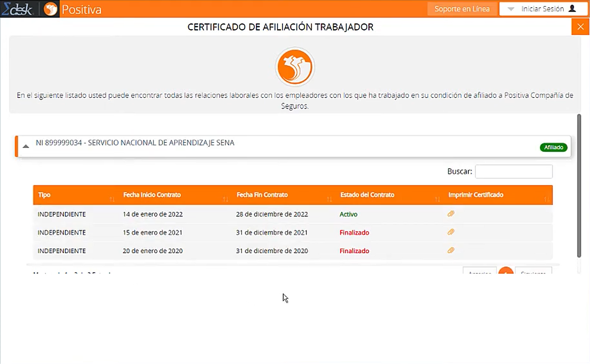Image resolution: width=590 pixels, height=364 pixels.
Task: Click inside the Buscar search field
Action: click(x=513, y=171)
